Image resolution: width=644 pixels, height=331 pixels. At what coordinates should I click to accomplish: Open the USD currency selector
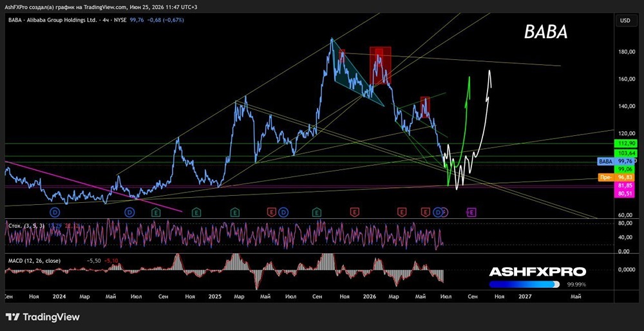coord(627,20)
